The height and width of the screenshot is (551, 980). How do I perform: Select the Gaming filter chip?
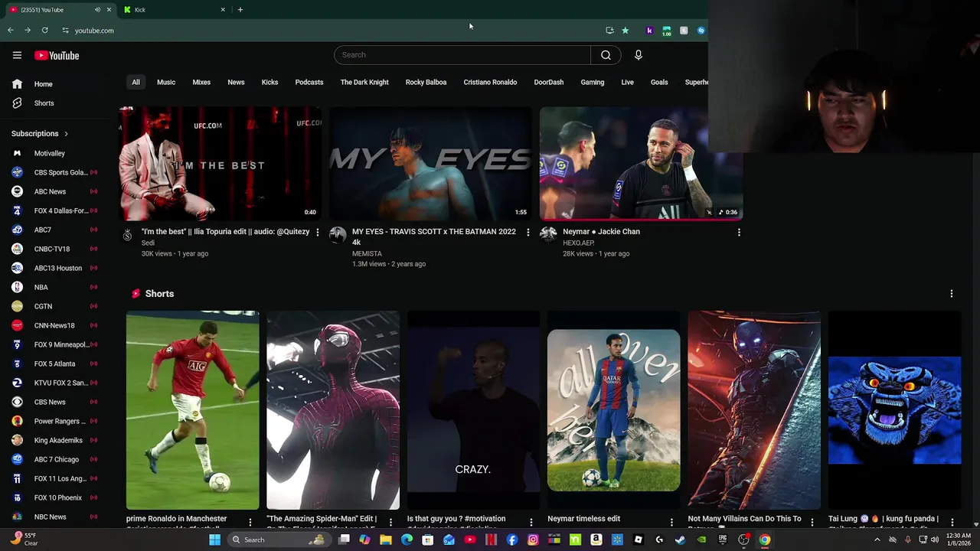tap(592, 82)
